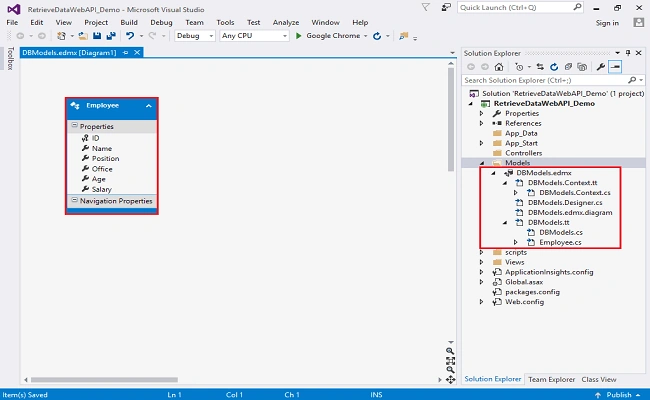Toggle Preview Selected Items button

tap(615, 67)
